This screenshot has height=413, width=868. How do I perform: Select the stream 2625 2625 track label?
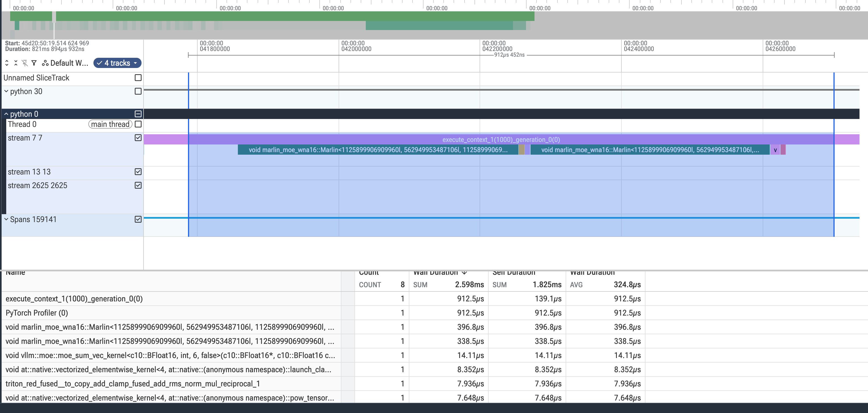[37, 186]
